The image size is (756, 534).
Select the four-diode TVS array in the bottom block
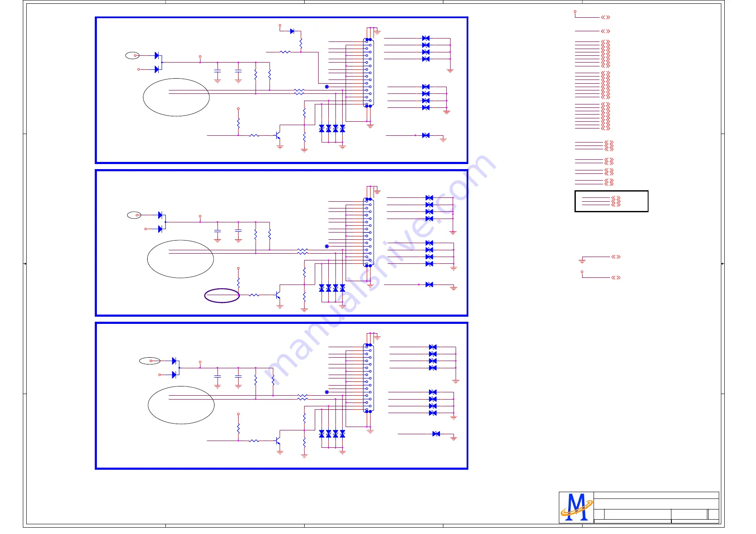click(332, 434)
